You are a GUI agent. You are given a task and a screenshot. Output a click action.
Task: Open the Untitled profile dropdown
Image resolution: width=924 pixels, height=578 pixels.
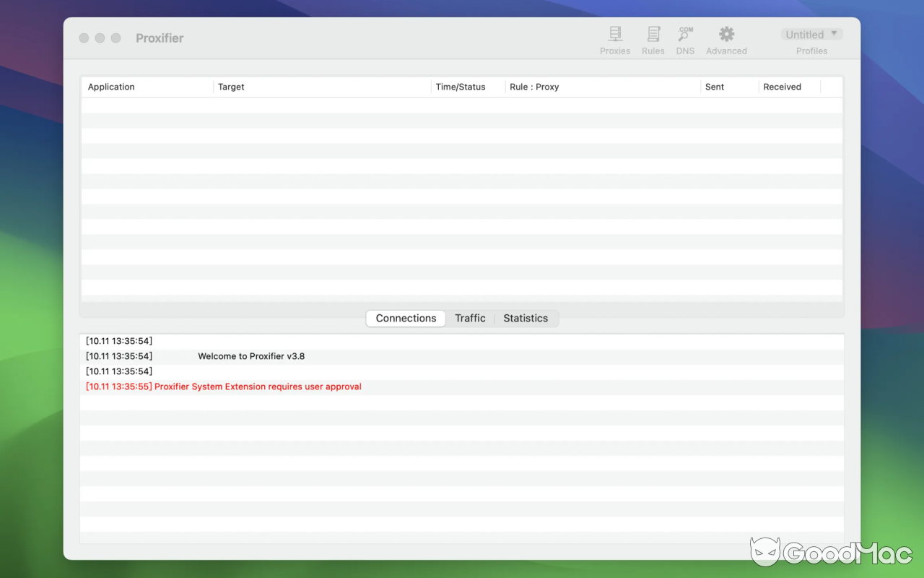pos(811,34)
